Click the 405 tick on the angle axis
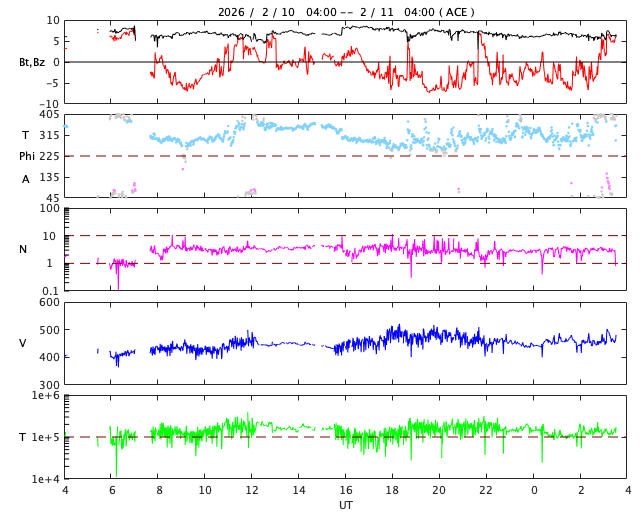 point(49,115)
